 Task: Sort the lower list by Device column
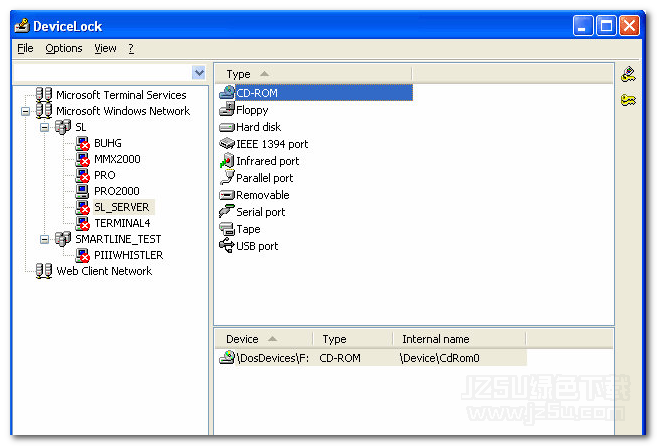[x=264, y=339]
